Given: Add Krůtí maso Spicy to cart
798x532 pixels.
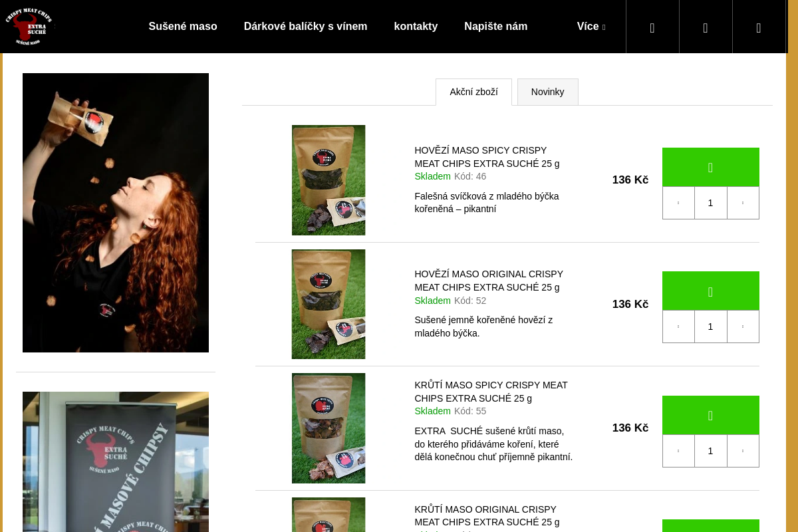Looking at the screenshot, I should [x=710, y=415].
